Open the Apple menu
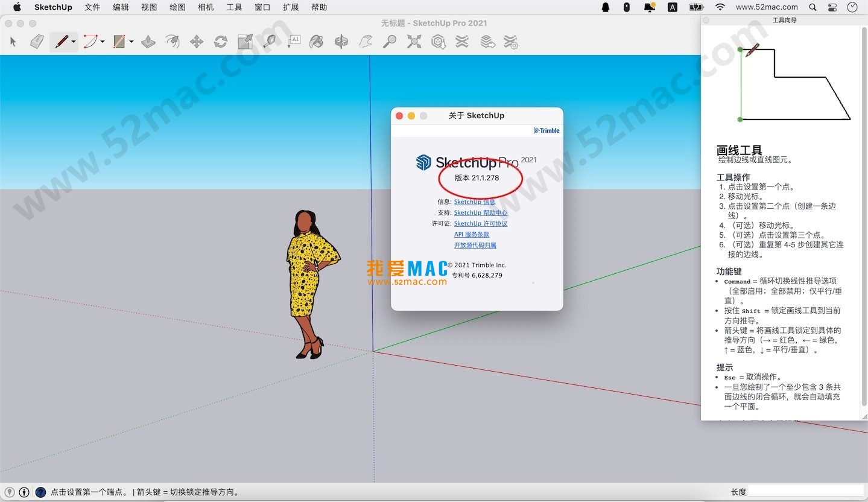The image size is (868, 502). click(17, 7)
